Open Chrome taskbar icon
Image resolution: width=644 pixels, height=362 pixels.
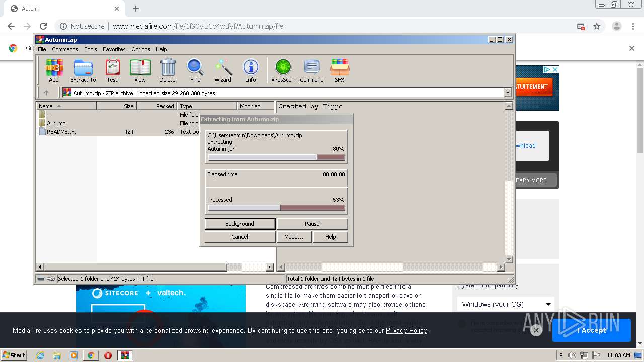coord(91,355)
